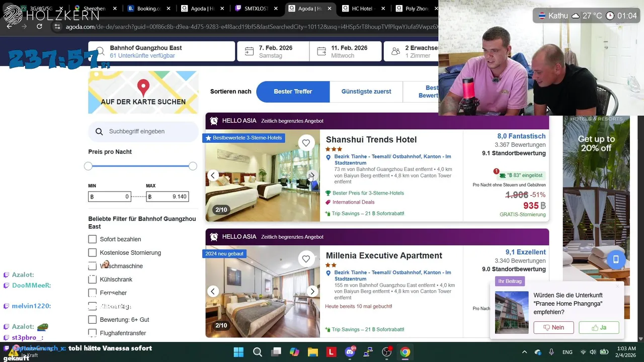Open Wi-Fi network settings in tray
The image size is (644, 362).
click(x=583, y=352)
